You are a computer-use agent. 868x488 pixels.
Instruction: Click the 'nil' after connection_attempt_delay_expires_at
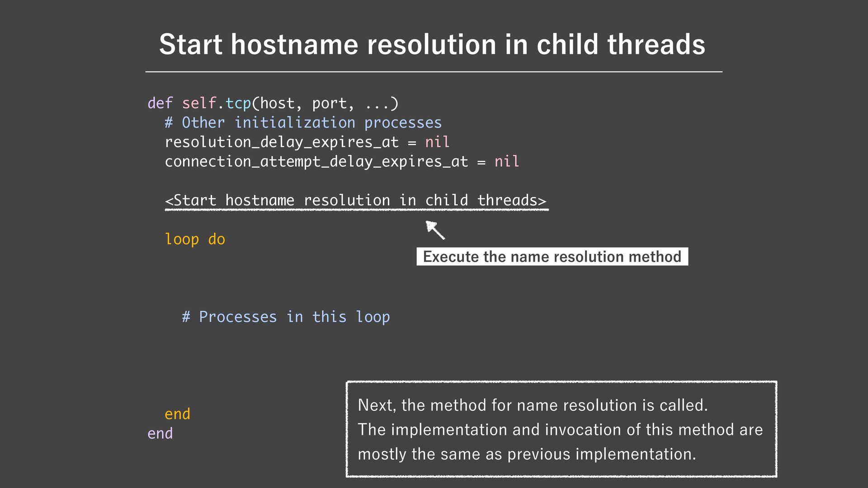point(506,162)
